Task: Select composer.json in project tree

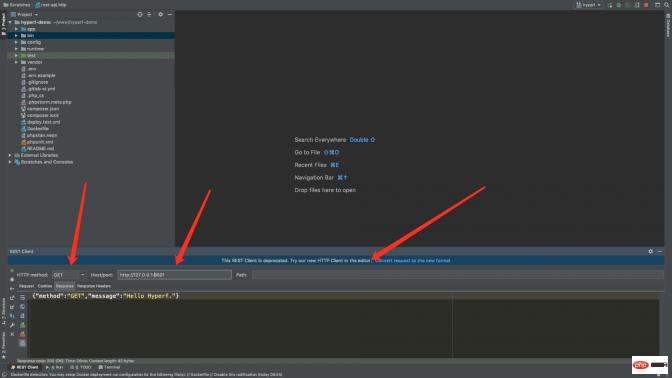Action: coord(43,109)
